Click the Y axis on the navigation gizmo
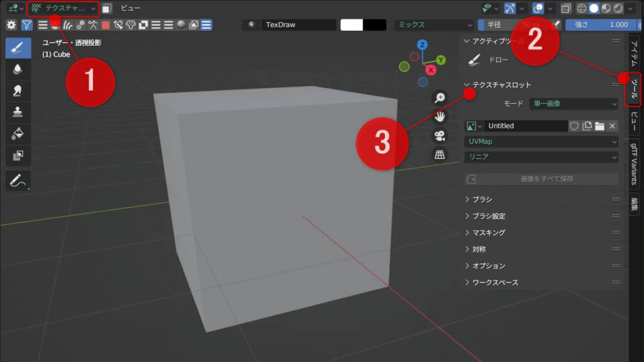Screen dimensions: 644x362 pos(441,60)
